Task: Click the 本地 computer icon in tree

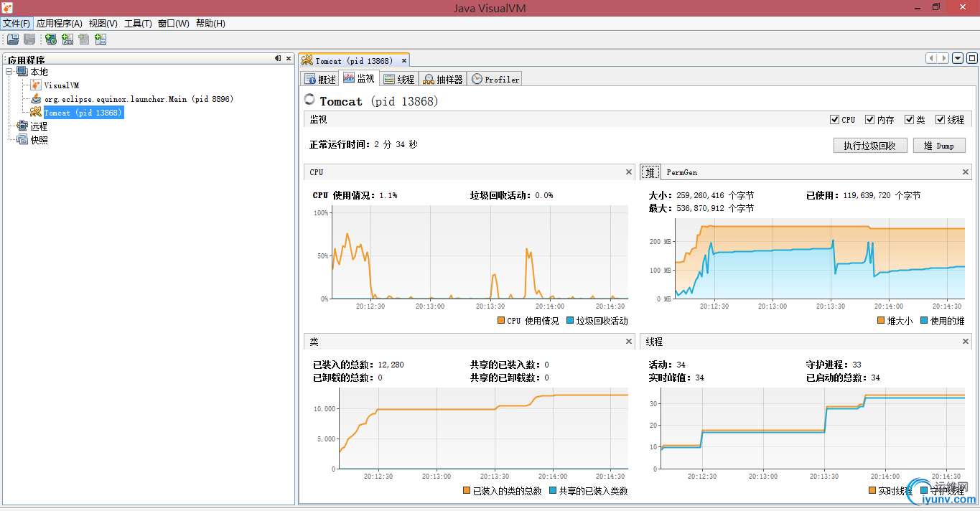Action: 22,72
